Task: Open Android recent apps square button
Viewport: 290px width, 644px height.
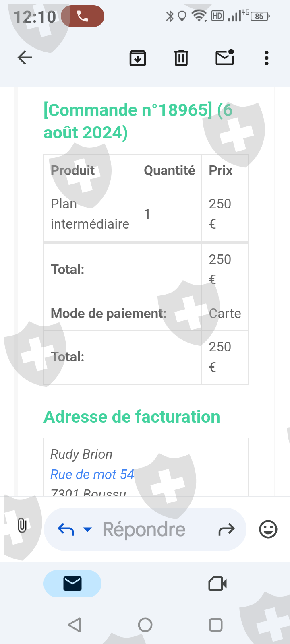Action: 216,625
